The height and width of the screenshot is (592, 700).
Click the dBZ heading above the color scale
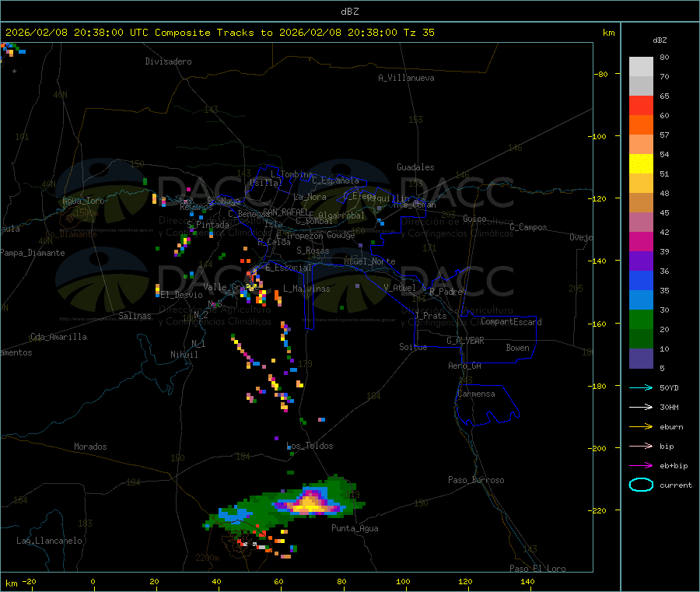[660, 40]
